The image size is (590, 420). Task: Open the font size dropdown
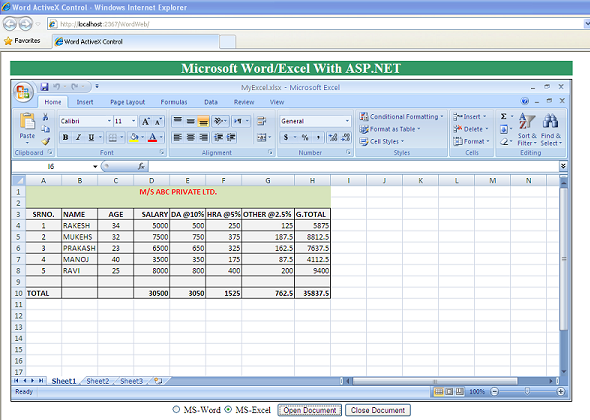(x=133, y=121)
